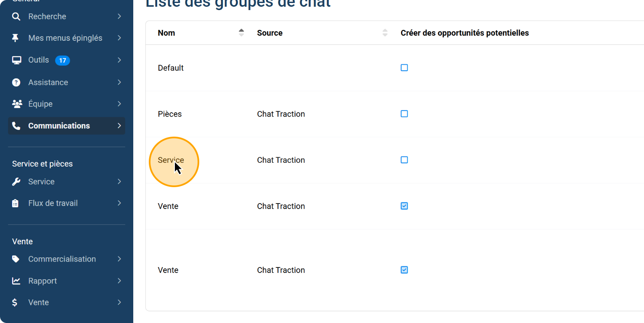Open the Pièces chat group name
Image resolution: width=644 pixels, height=323 pixels.
pyautogui.click(x=170, y=114)
